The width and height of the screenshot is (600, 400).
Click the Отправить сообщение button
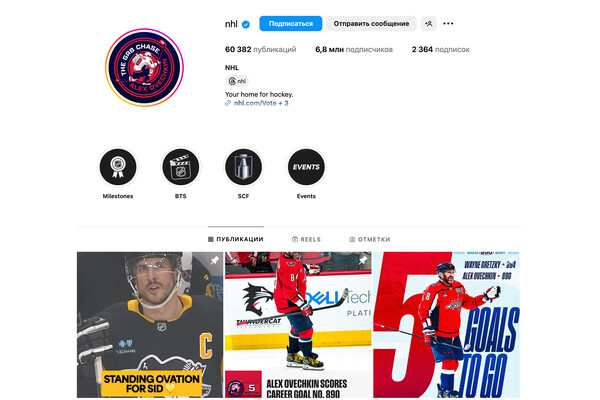[x=371, y=24]
